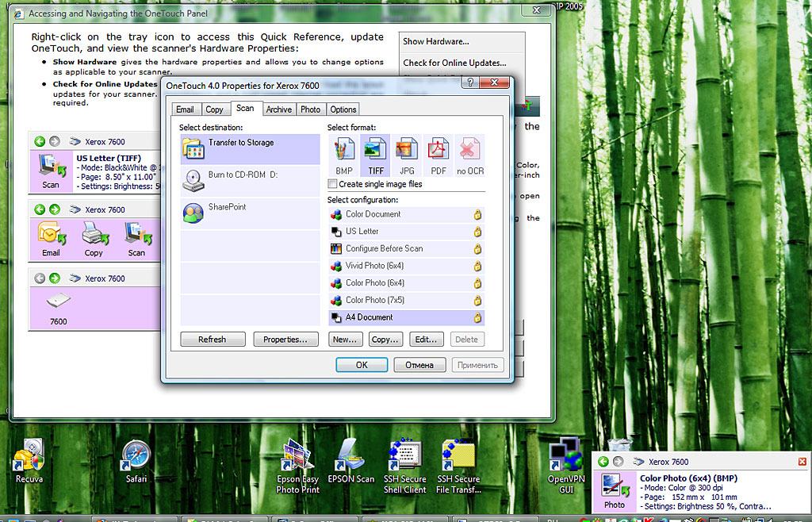Select Configure Before Scan configuration
Viewport: 812px width, 522px height.
[x=407, y=248]
